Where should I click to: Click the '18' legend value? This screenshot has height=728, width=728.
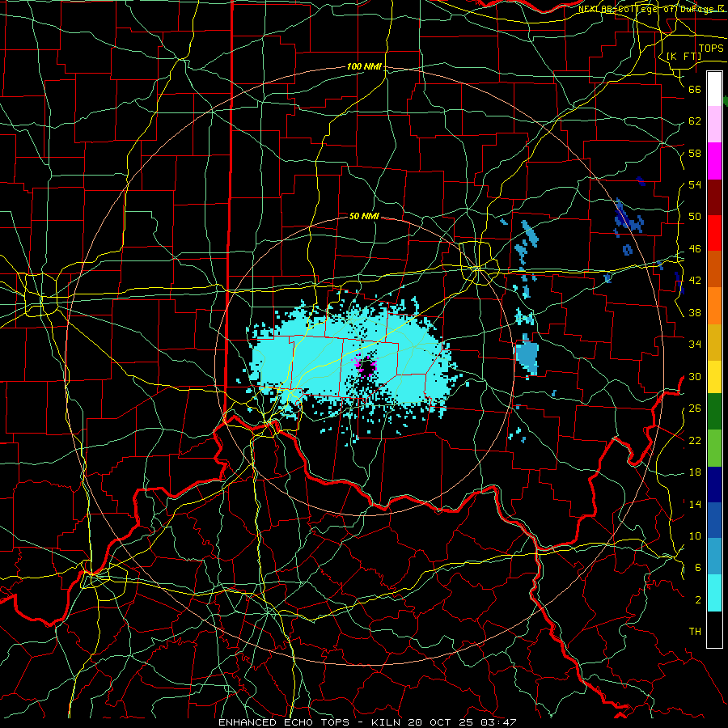tap(695, 472)
